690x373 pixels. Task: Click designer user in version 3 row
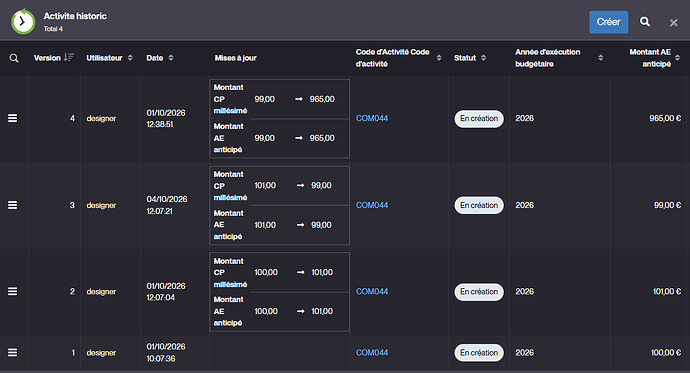[101, 205]
